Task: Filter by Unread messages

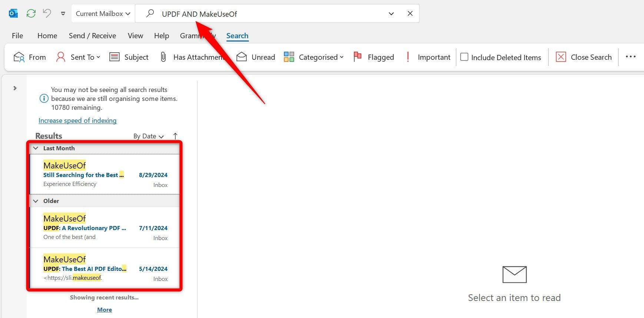Action: tap(256, 57)
